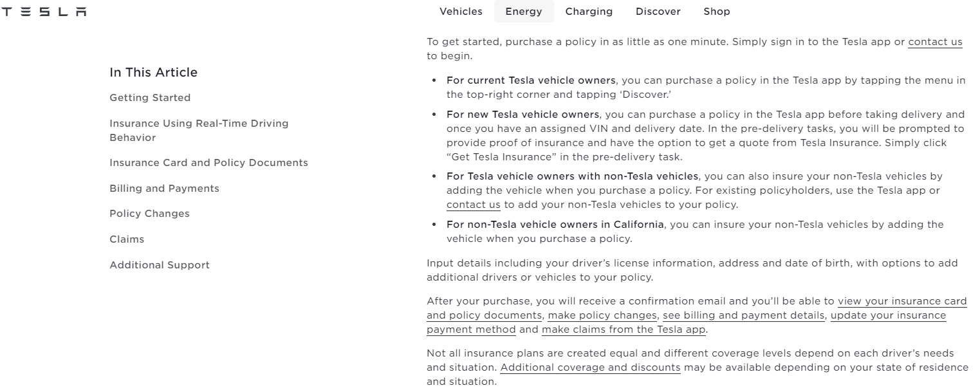Navigate to the Shop page
This screenshot has height=390, width=980.
click(x=716, y=11)
